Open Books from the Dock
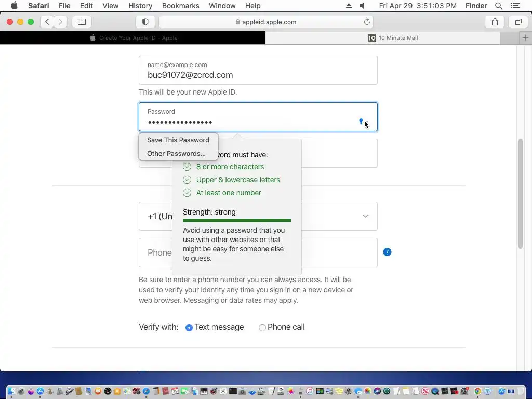 [98, 391]
